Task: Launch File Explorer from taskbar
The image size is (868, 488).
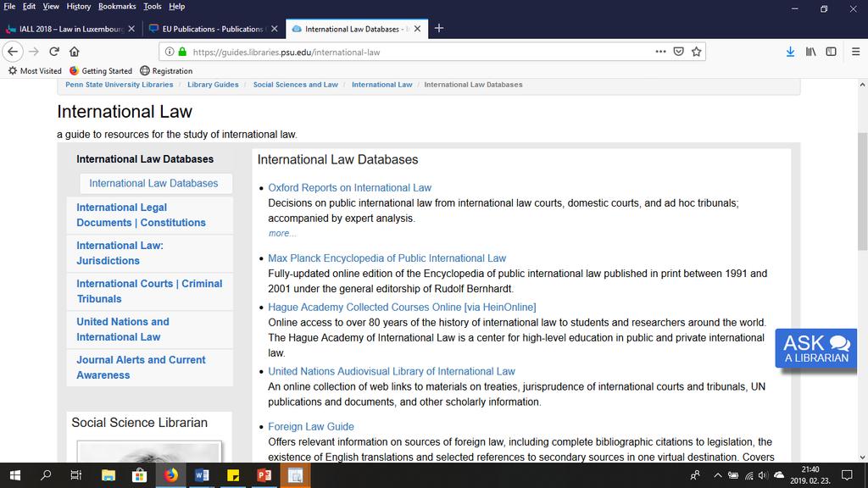Action: 108,475
